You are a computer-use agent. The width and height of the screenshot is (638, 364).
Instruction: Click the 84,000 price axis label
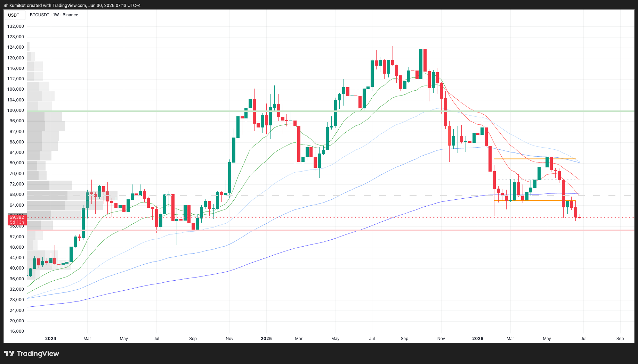(17, 152)
